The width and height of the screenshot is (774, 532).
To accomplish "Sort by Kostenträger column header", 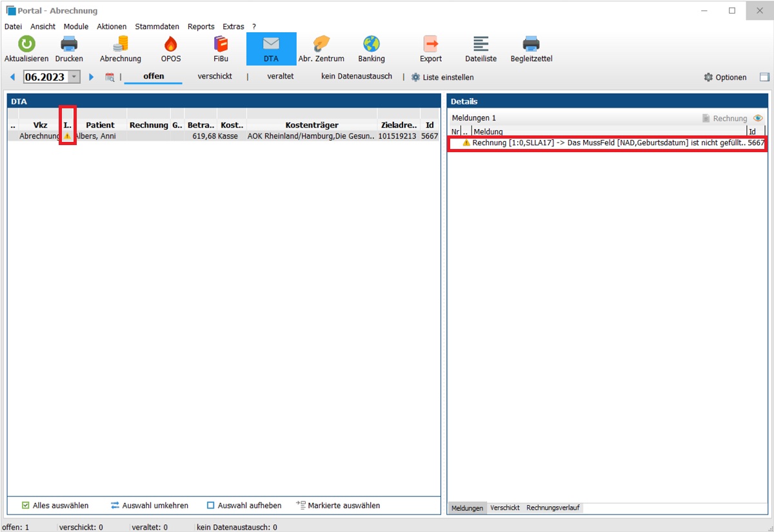I will pyautogui.click(x=312, y=125).
